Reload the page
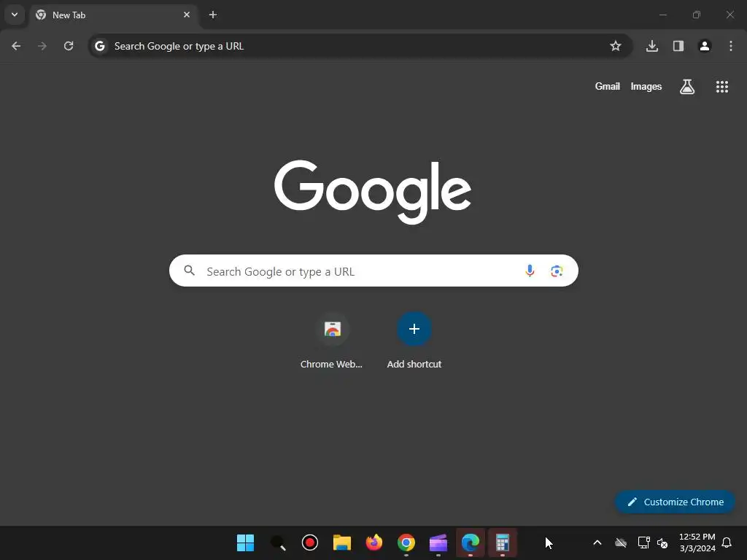This screenshot has height=560, width=747. coord(69,46)
